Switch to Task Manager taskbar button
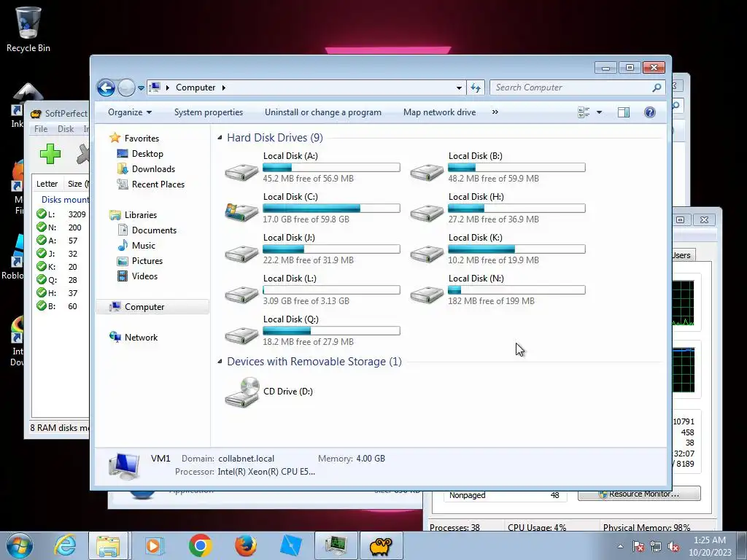Viewport: 747px width, 560px height. 336,545
